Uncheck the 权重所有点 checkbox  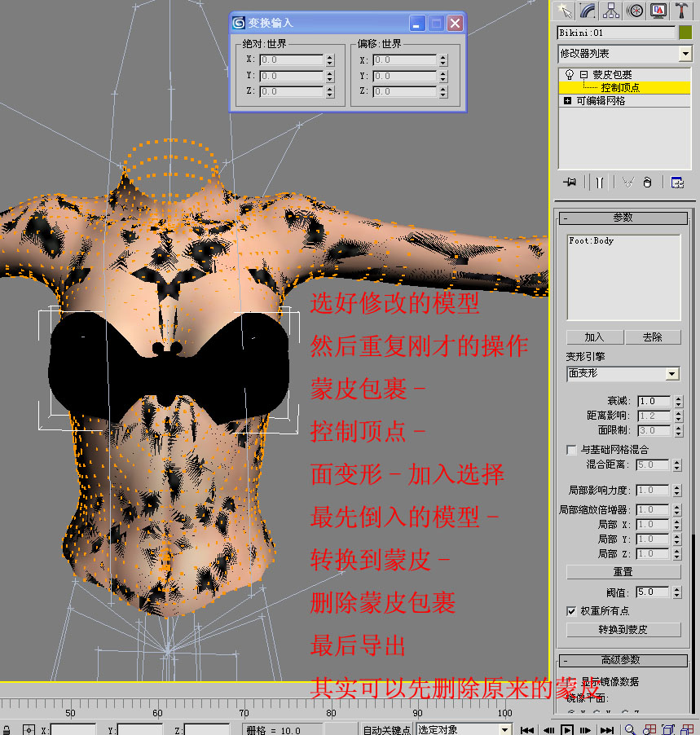pyautogui.click(x=571, y=610)
